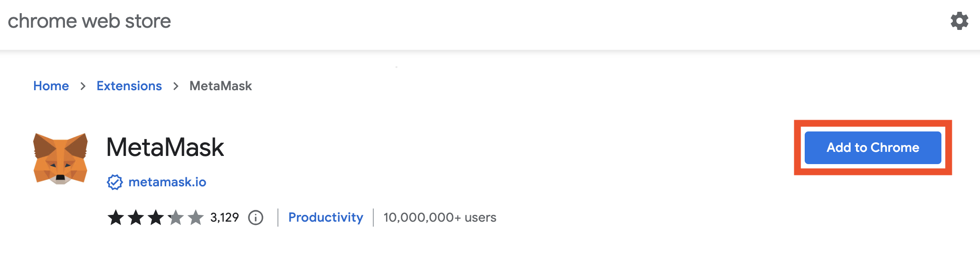Click the verified publisher badge icon
The width and height of the screenshot is (980, 262).
tap(115, 182)
